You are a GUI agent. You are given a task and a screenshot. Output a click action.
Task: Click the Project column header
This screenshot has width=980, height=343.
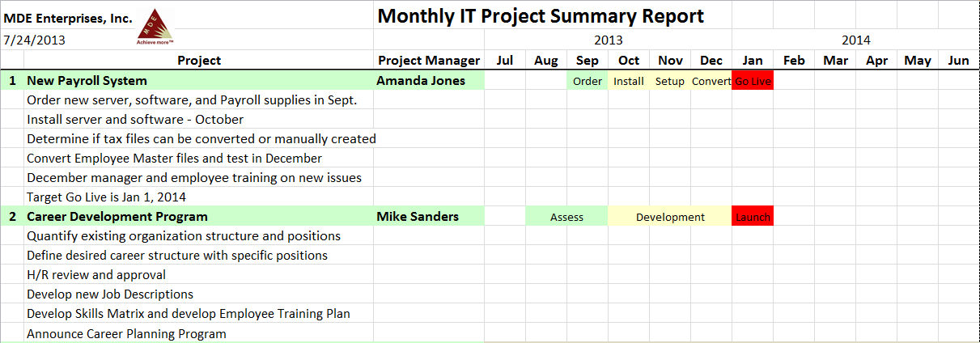pos(199,61)
